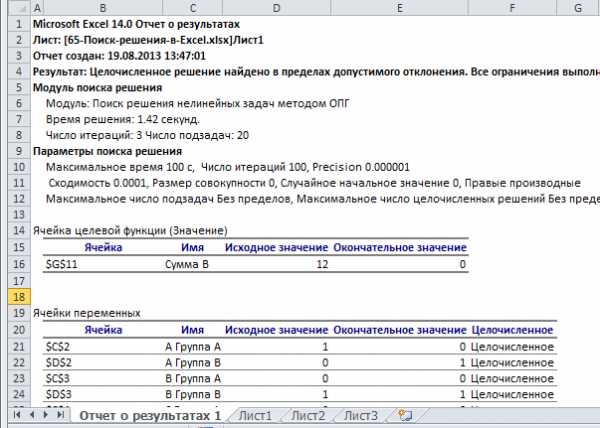Switch to the Лист1 sheet tab

[254, 415]
